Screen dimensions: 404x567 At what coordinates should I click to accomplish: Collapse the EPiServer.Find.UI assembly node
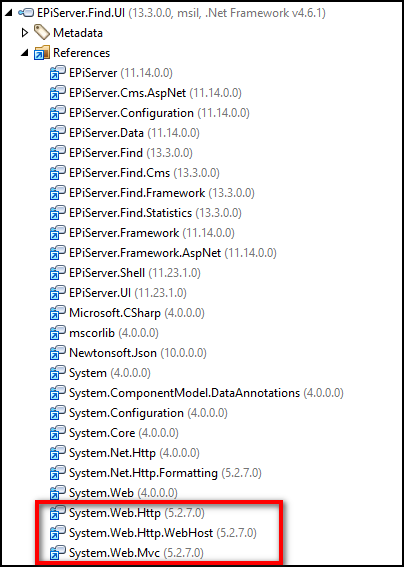click(9, 13)
